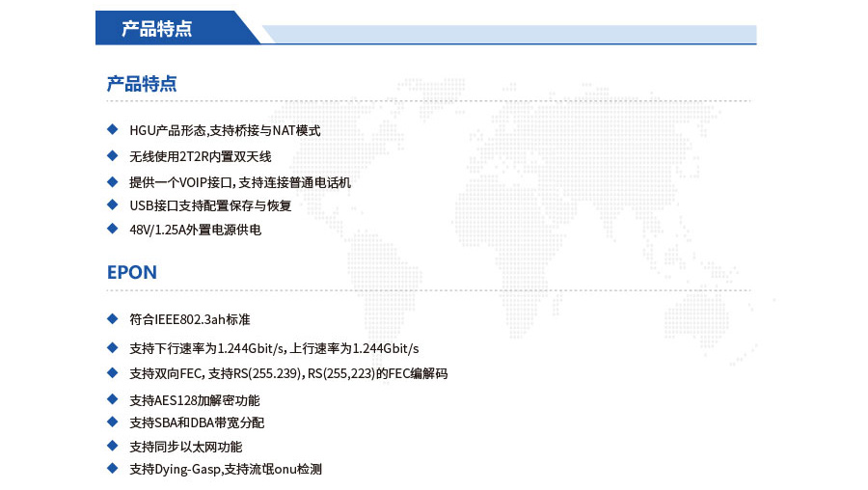Click the text HGU产品形态,支持桥接与NAT模式

pyautogui.click(x=225, y=130)
